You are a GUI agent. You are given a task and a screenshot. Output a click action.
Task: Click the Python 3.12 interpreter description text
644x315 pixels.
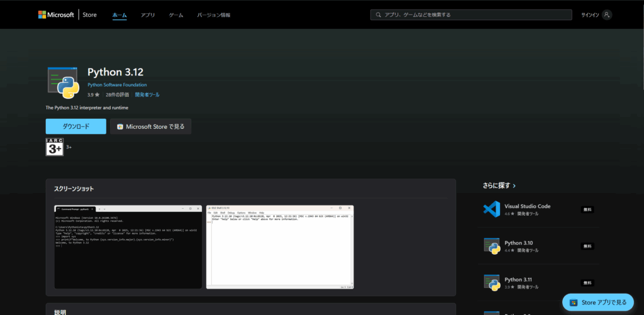click(x=87, y=108)
